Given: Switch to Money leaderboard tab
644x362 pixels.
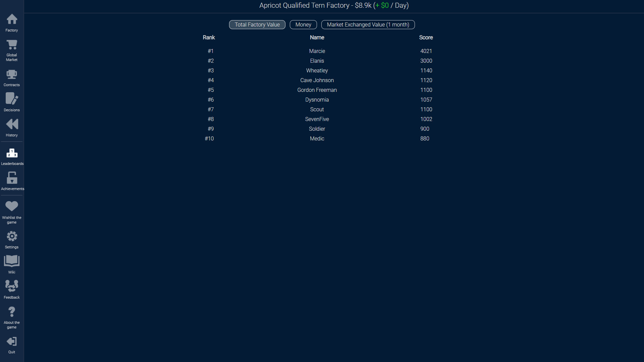Looking at the screenshot, I should point(303,25).
